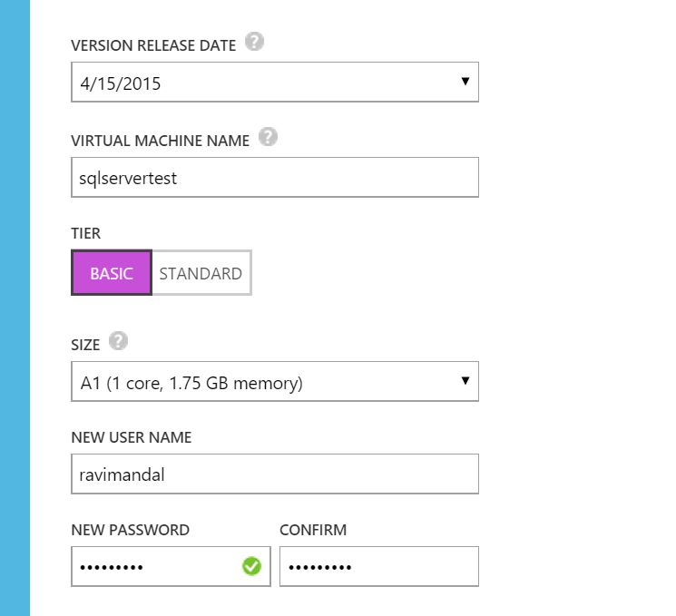This screenshot has width=676, height=616.
Task: Click the ravimandal user name field
Action: [x=274, y=474]
